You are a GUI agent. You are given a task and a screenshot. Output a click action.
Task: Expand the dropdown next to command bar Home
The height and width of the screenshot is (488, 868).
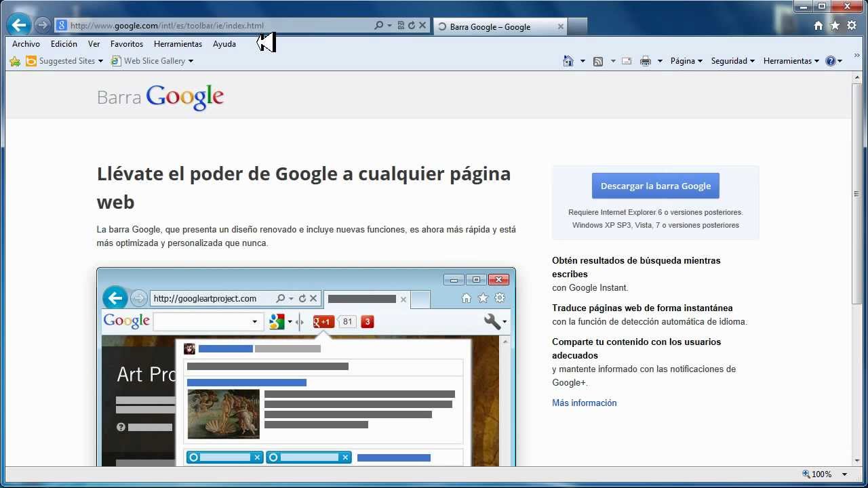(x=583, y=61)
